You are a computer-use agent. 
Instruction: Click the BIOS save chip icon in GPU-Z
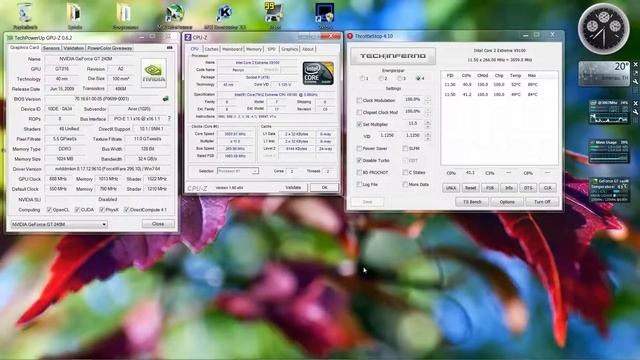click(x=165, y=99)
